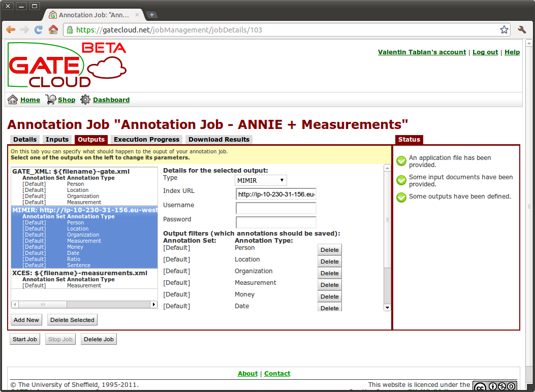The image size is (535, 392).
Task: Click the Stop Job button
Action: click(x=60, y=339)
